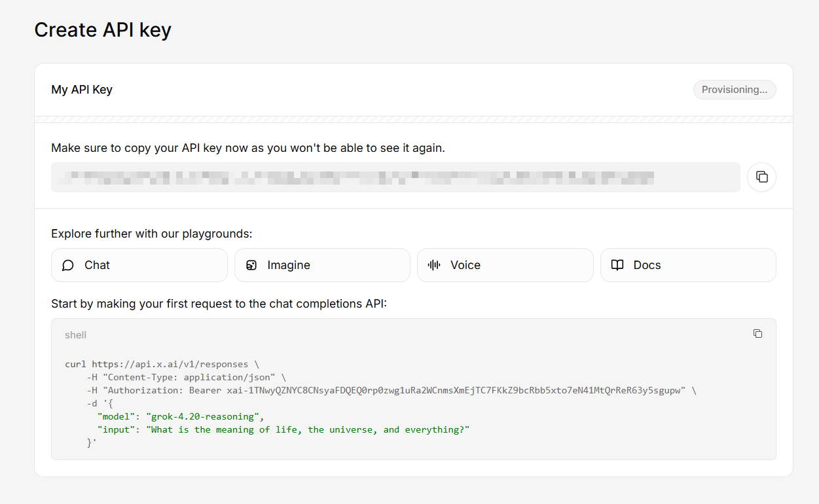
Task: Click the copy icon beside the masked key field
Action: [761, 177]
